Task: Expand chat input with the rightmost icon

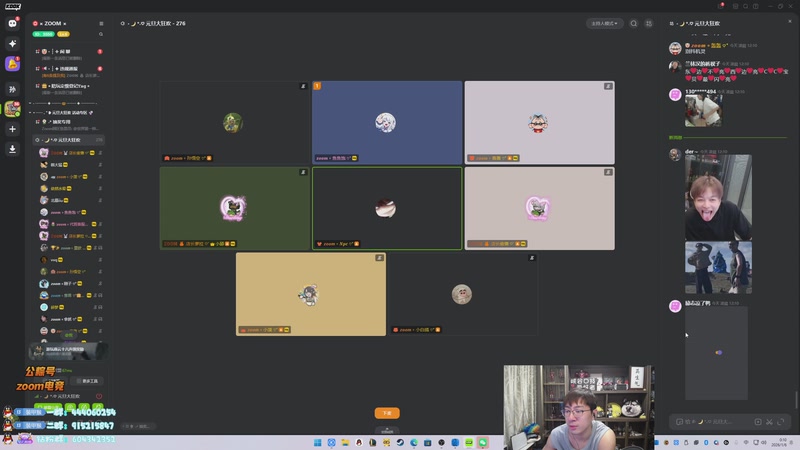Action: [x=781, y=422]
